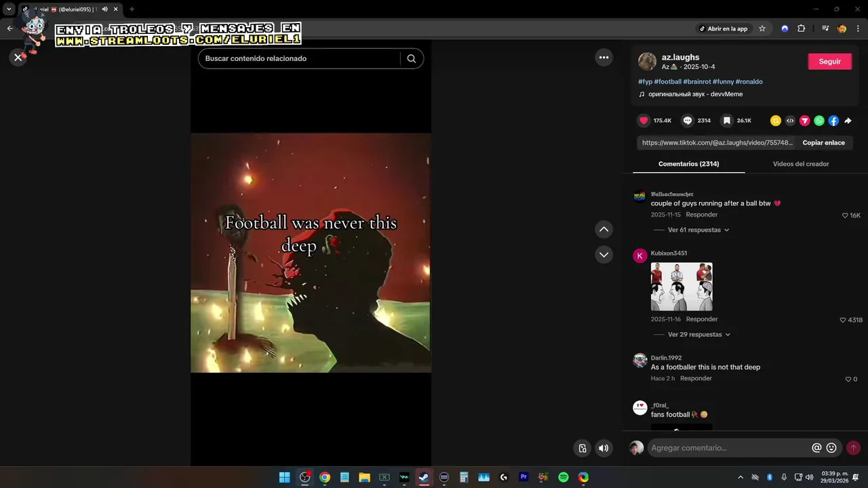The image size is (868, 488).
Task: Open a new browser tab with plus
Action: coord(132,9)
